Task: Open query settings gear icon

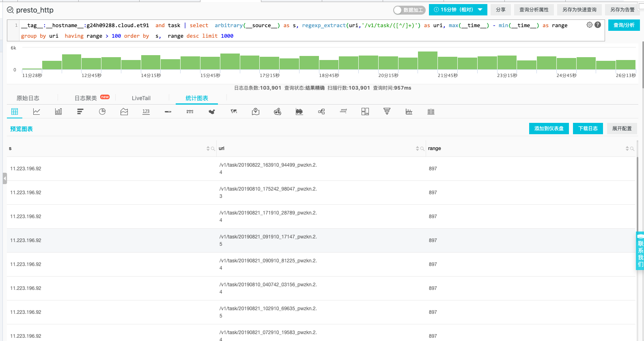Action: pos(590,25)
